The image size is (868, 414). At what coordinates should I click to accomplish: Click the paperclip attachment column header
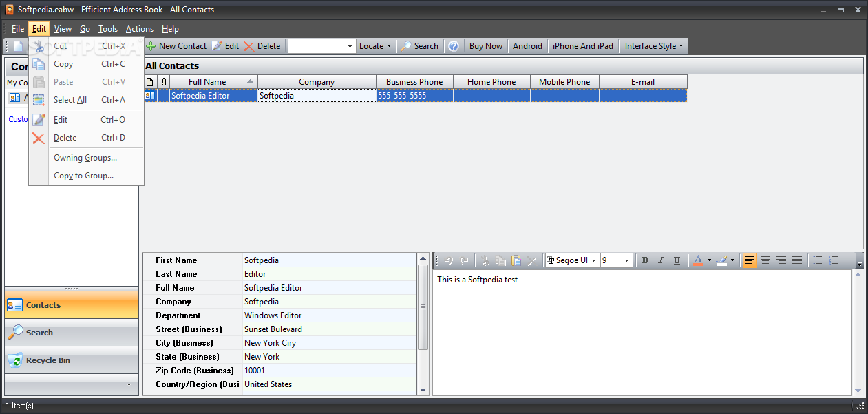click(164, 82)
